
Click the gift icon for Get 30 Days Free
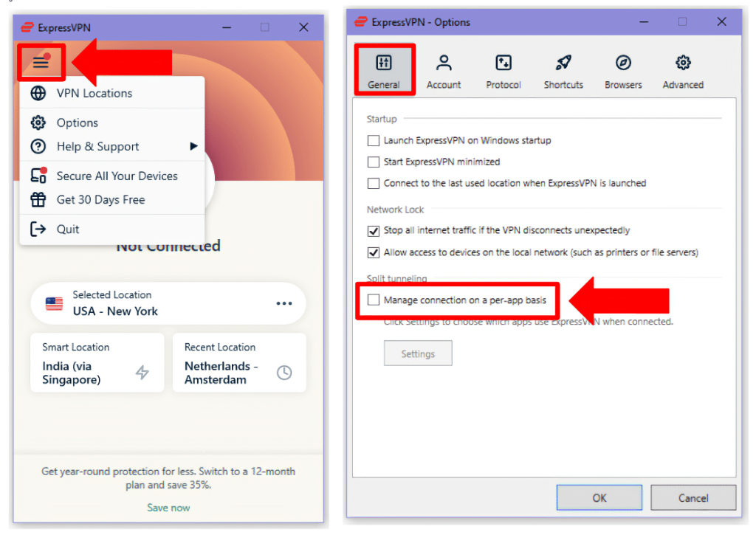[x=38, y=199]
